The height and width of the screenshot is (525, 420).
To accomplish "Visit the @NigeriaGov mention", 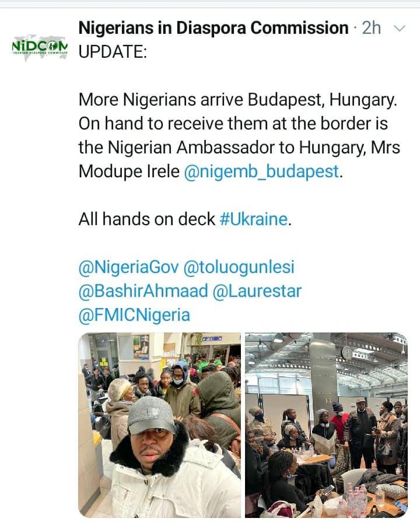I will 128,267.
